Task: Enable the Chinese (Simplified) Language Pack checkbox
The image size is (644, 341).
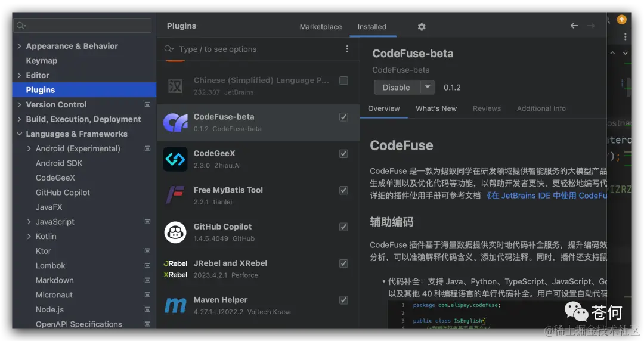Action: pos(344,80)
